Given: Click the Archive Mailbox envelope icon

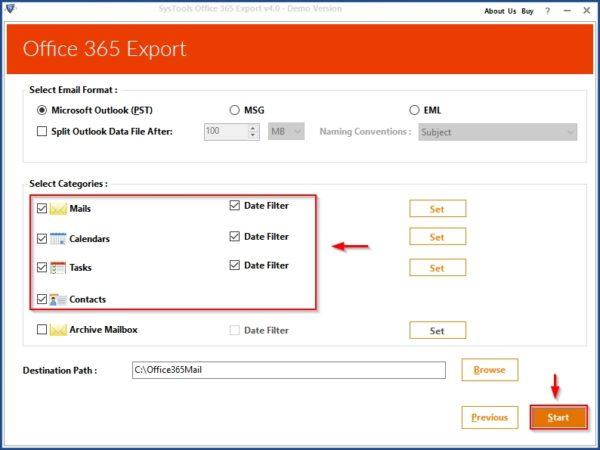Looking at the screenshot, I should pyautogui.click(x=58, y=330).
